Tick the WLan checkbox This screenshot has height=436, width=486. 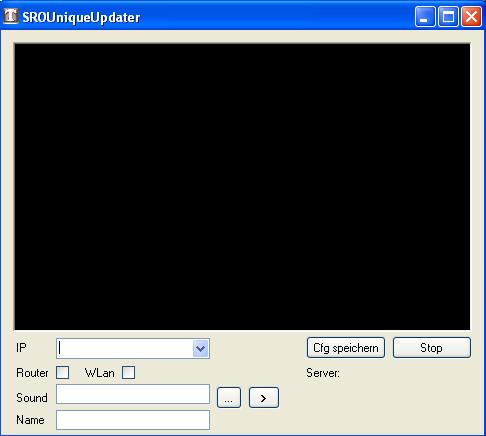pyautogui.click(x=128, y=372)
